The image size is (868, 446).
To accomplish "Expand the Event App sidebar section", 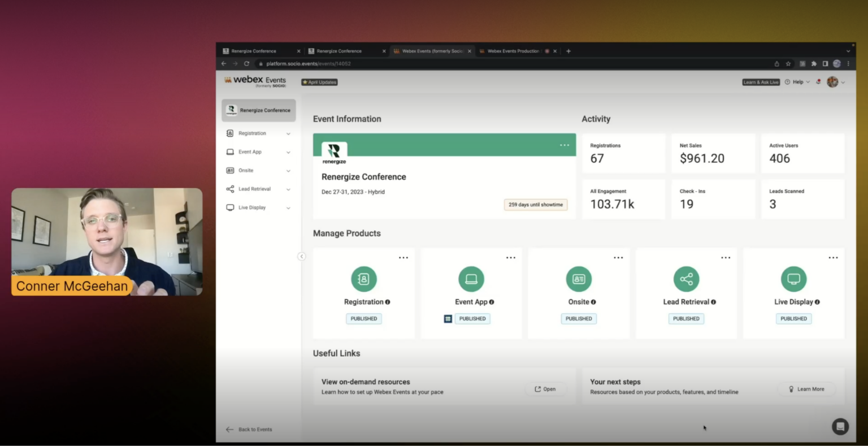I will pyautogui.click(x=288, y=151).
